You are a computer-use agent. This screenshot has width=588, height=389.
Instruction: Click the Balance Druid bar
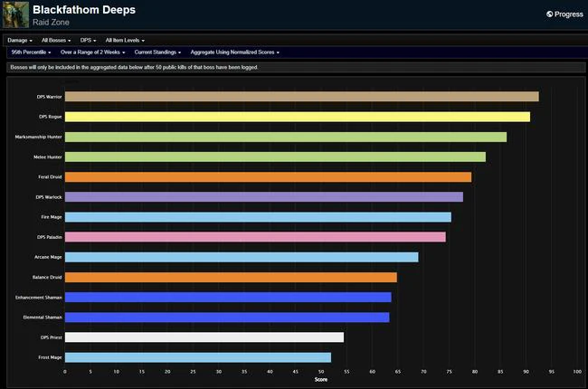click(x=231, y=277)
